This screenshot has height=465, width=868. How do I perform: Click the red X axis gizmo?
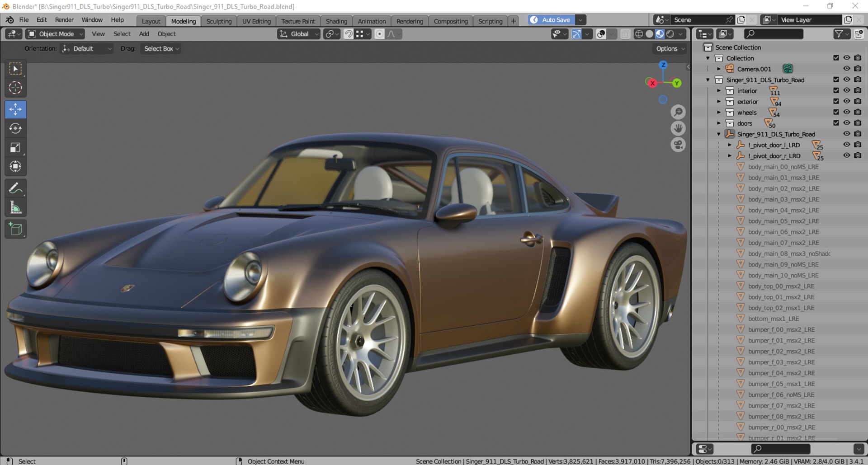[x=652, y=83]
